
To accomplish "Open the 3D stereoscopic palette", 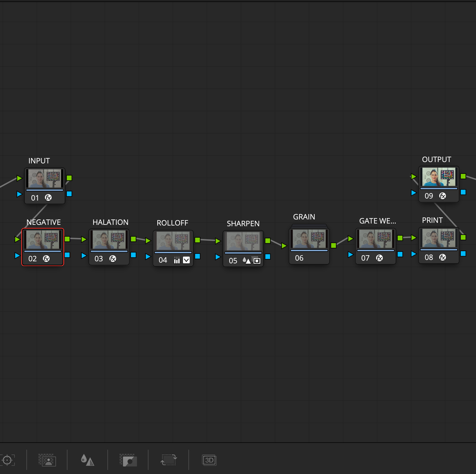I will (209, 460).
